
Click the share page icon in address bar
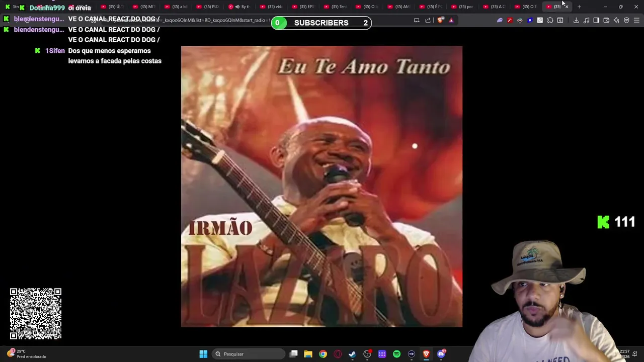(x=428, y=20)
